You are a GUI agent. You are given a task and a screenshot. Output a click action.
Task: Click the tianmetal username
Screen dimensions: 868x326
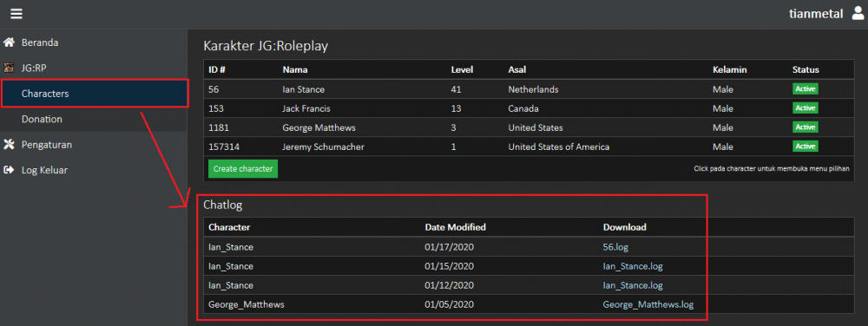[816, 14]
